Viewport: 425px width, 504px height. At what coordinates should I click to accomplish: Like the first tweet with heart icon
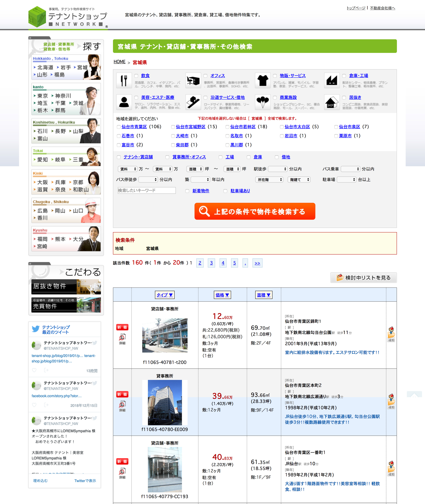[x=34, y=370]
